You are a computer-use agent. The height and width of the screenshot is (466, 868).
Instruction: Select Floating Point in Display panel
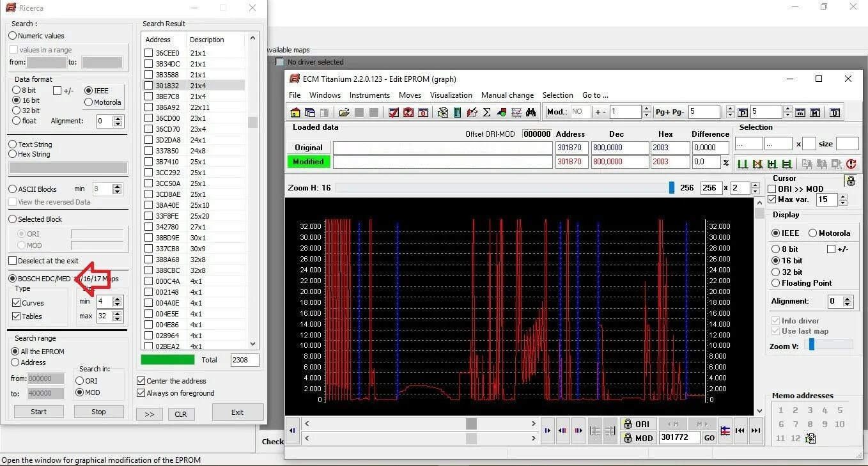[776, 283]
